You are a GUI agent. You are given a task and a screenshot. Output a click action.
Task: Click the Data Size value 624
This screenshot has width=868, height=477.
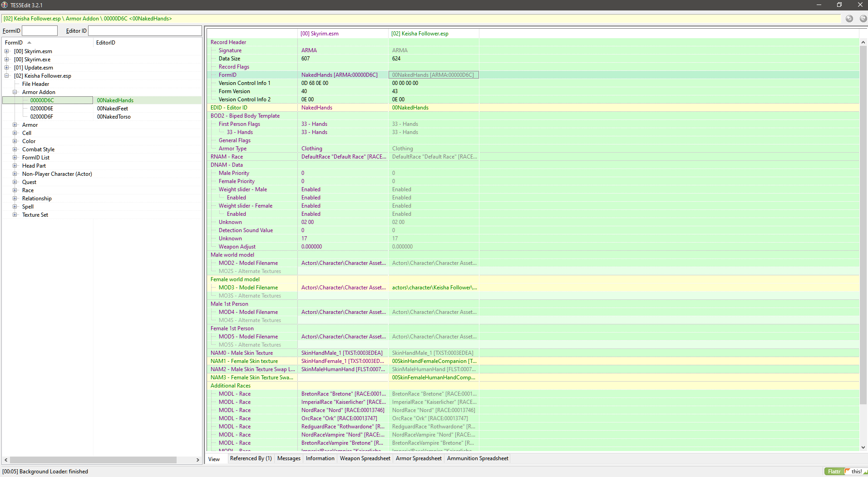coord(396,59)
